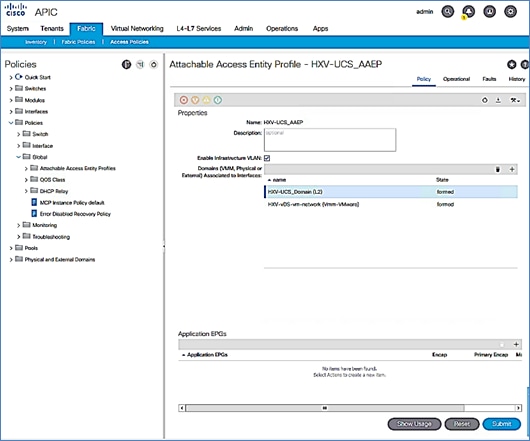Open the System menu

point(18,29)
